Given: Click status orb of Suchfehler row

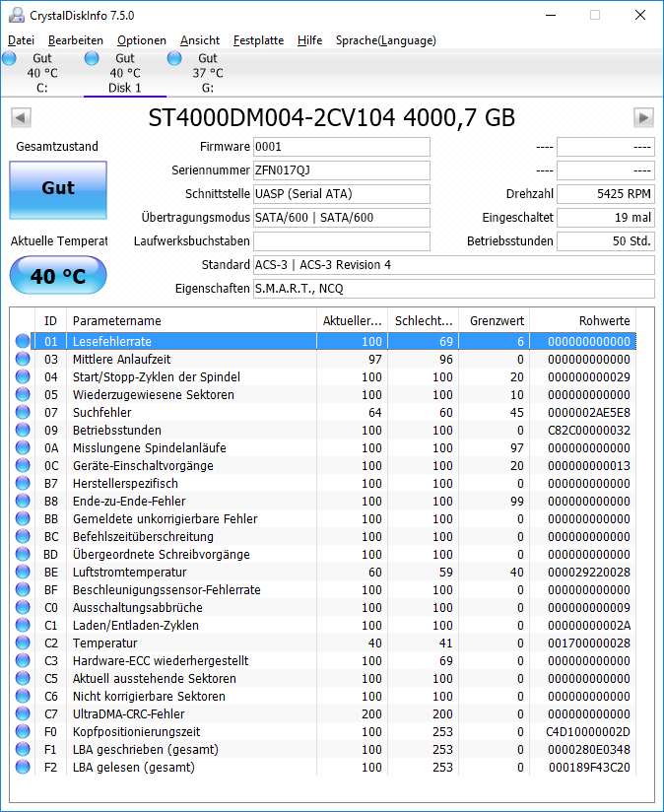Looking at the screenshot, I should point(23,412).
